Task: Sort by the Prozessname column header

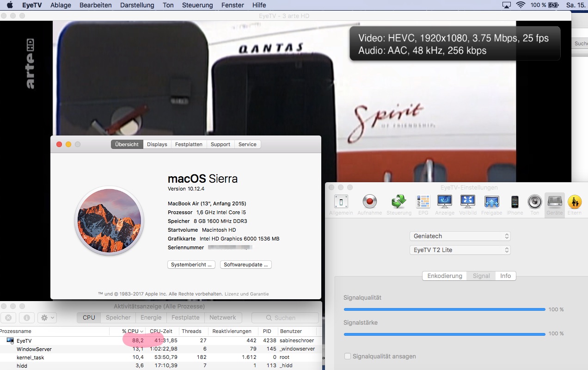Action: click(55, 331)
